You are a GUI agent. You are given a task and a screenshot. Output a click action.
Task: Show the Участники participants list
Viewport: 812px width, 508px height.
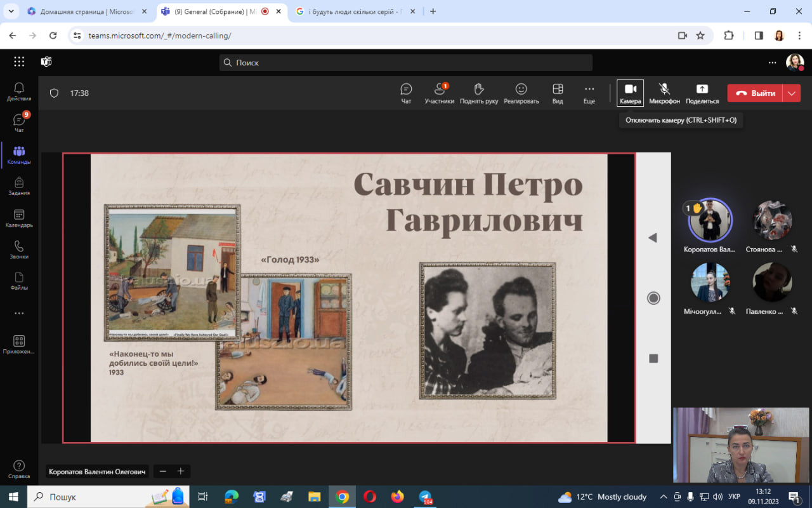tap(439, 93)
